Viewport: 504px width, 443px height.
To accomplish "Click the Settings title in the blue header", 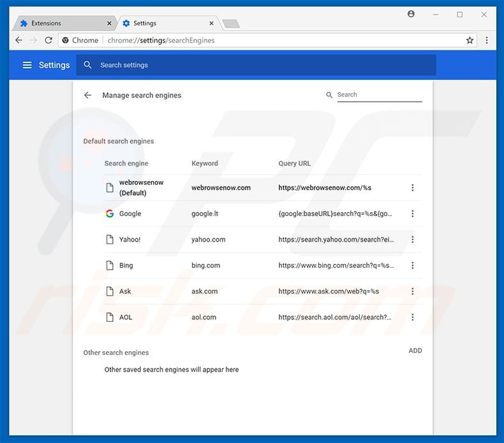I will point(54,65).
